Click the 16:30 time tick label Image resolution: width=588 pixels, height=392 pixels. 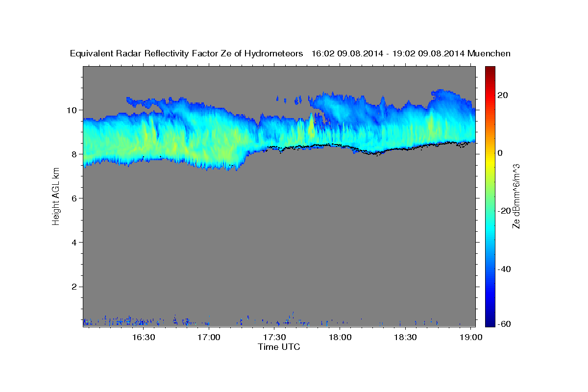(144, 337)
